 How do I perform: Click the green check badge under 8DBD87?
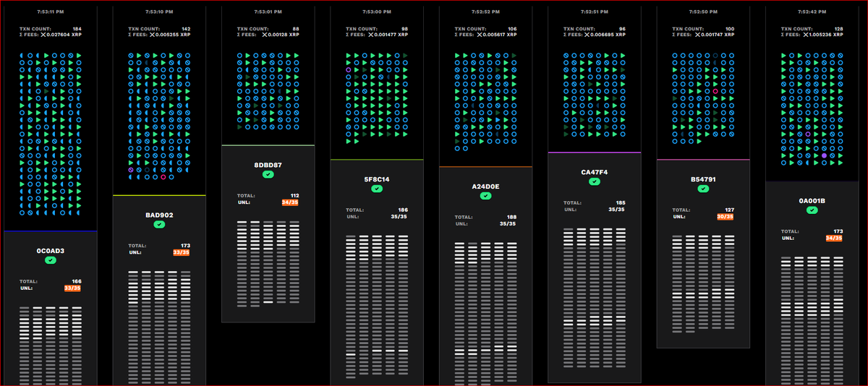point(268,175)
